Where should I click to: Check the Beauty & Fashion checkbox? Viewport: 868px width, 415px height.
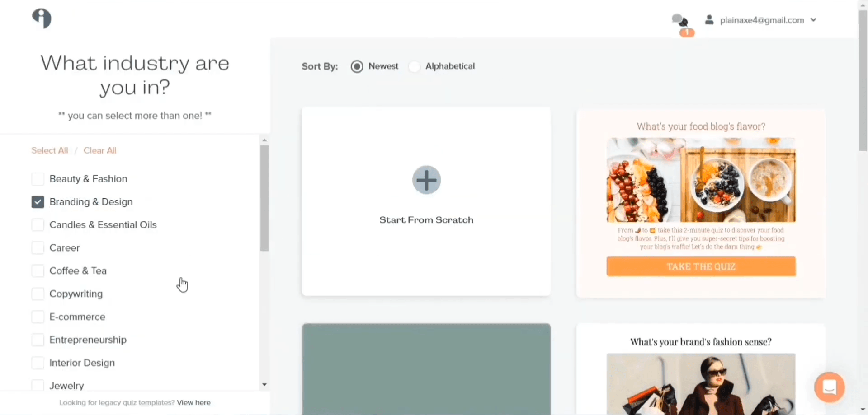(38, 179)
